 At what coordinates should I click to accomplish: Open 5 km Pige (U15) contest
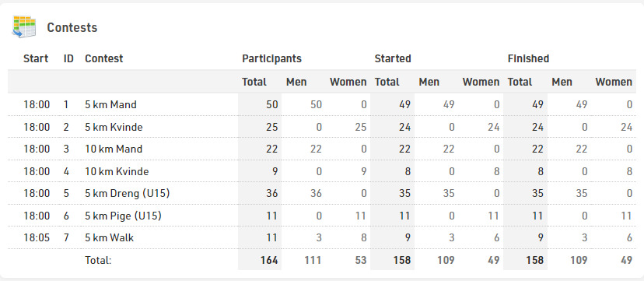click(123, 216)
